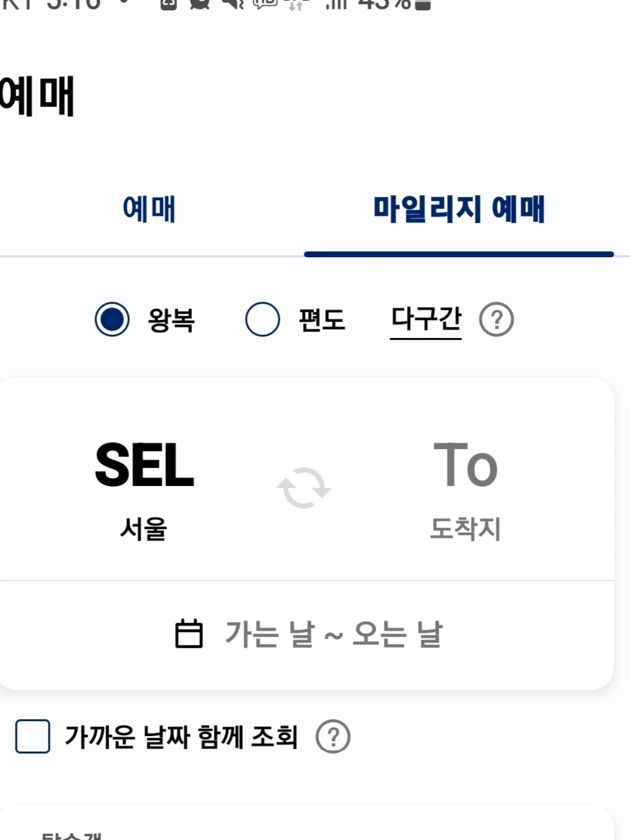Tap the alarm icon in status bar
630x840 pixels.
(200, 4)
